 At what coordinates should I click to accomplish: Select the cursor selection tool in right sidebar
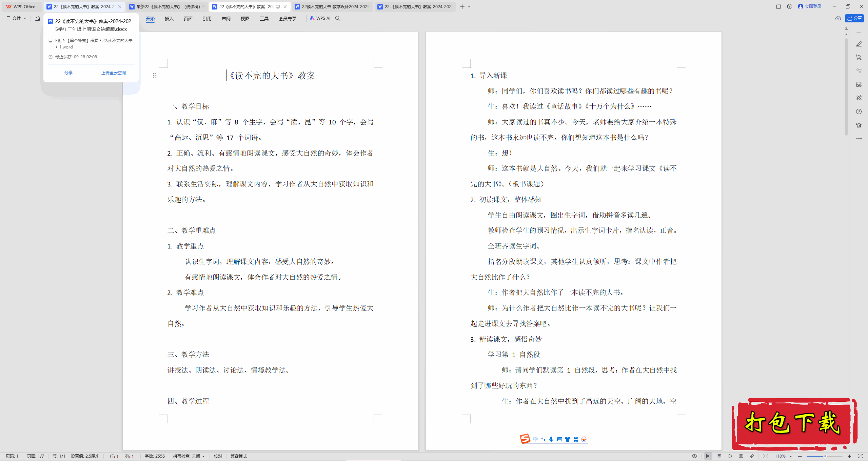pos(859,57)
